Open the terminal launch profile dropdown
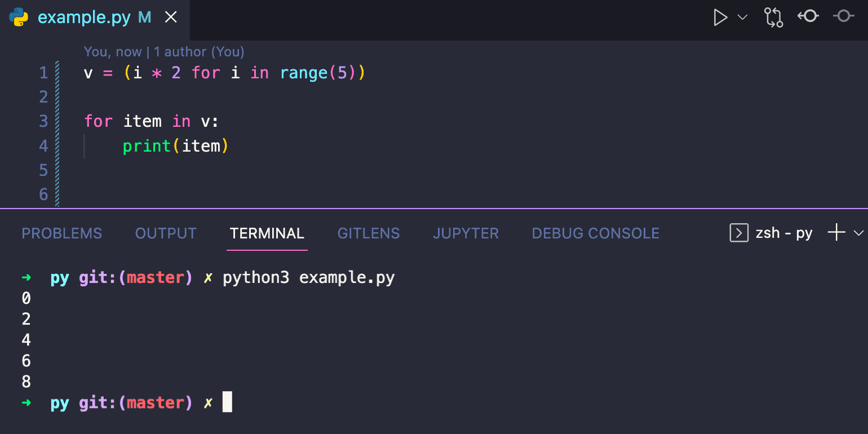The width and height of the screenshot is (868, 434). tap(858, 233)
